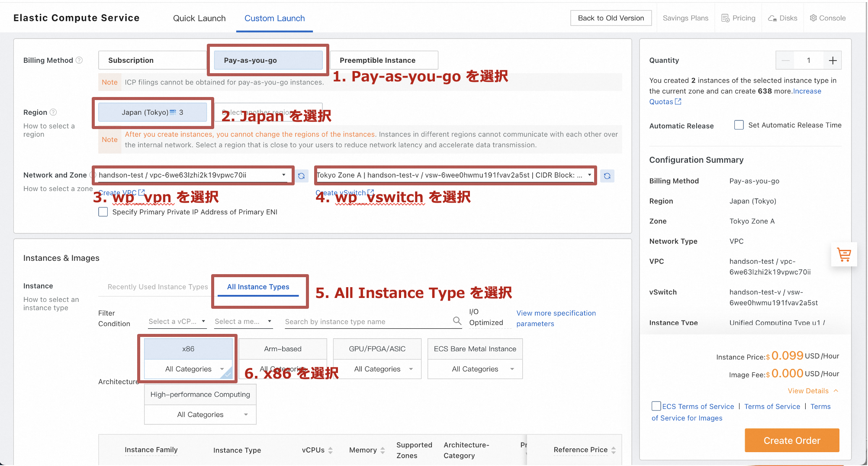Switch to the Custom Launch tab
Viewport: 868px width, 466px height.
[275, 18]
